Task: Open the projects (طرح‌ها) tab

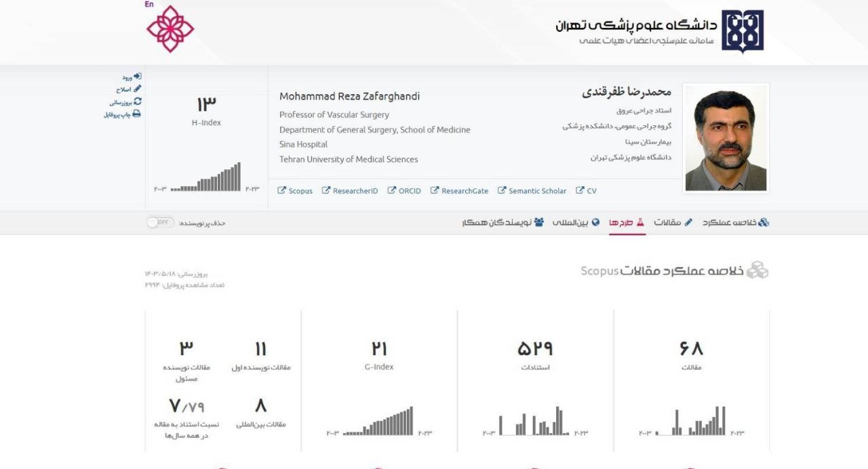Action: coord(627,222)
